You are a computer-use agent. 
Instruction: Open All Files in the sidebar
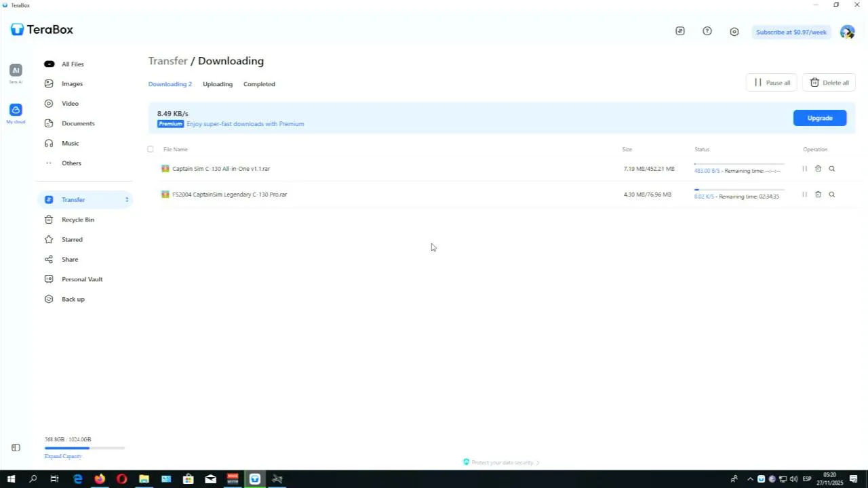pos(73,64)
